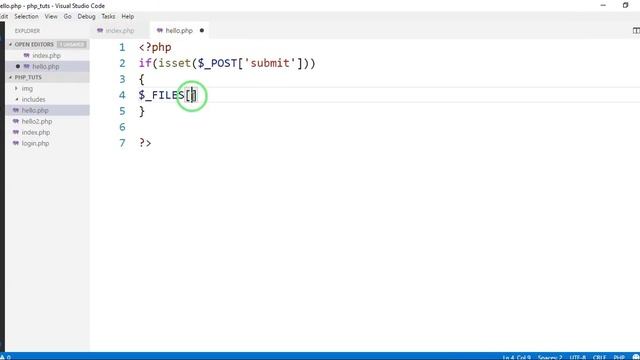Select index.php under Open Editors
Image resolution: width=640 pixels, height=360 pixels.
pyautogui.click(x=47, y=56)
